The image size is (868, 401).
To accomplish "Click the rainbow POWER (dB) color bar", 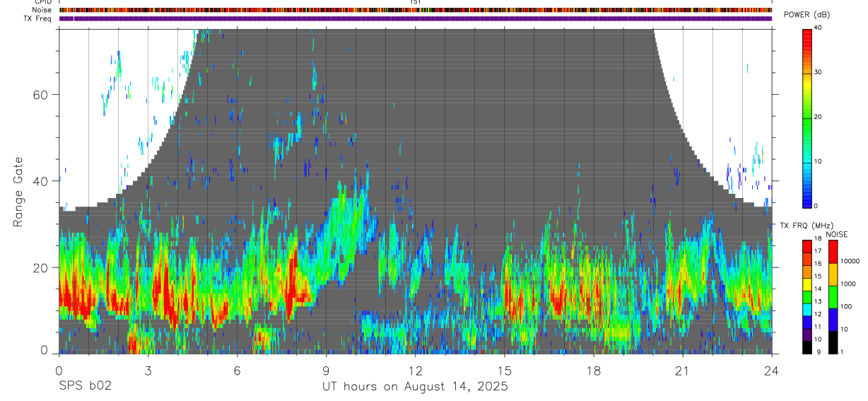I will (807, 117).
